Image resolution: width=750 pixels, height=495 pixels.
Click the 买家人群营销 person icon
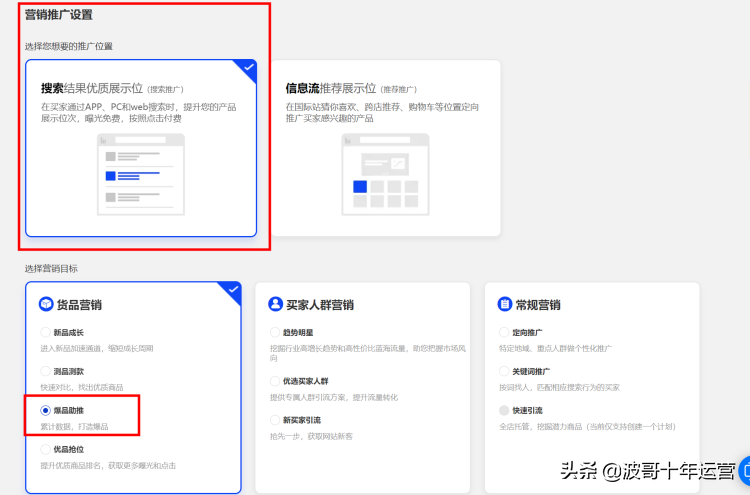pyautogui.click(x=276, y=304)
